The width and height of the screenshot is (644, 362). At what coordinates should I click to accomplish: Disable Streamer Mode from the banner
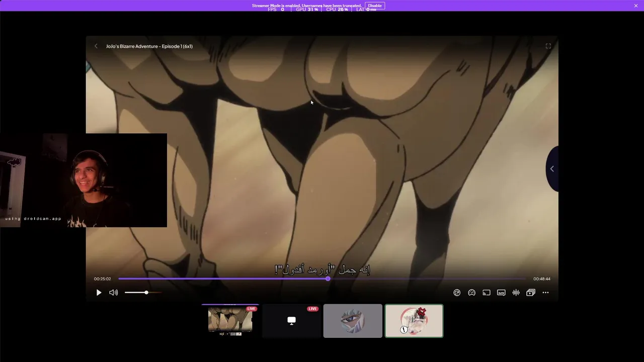tap(375, 6)
